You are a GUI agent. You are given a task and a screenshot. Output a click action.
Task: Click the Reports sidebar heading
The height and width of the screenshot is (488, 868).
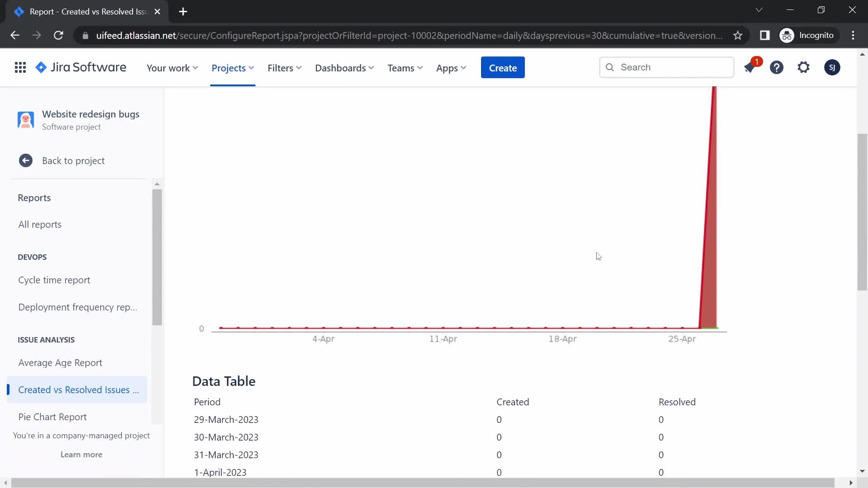point(34,198)
